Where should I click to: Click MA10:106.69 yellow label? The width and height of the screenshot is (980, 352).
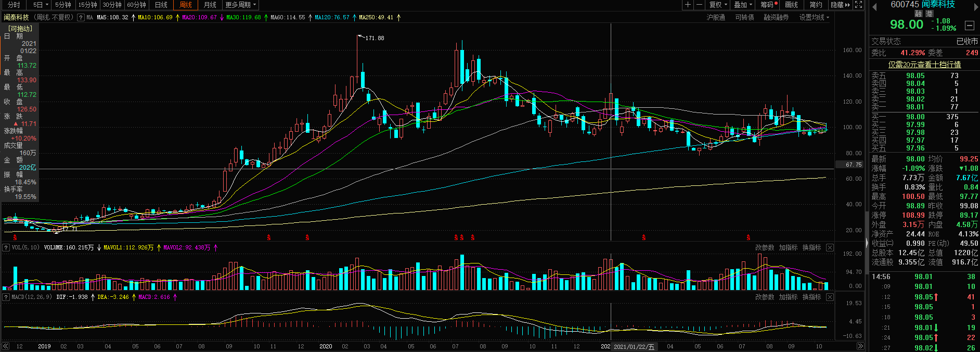pos(155,17)
